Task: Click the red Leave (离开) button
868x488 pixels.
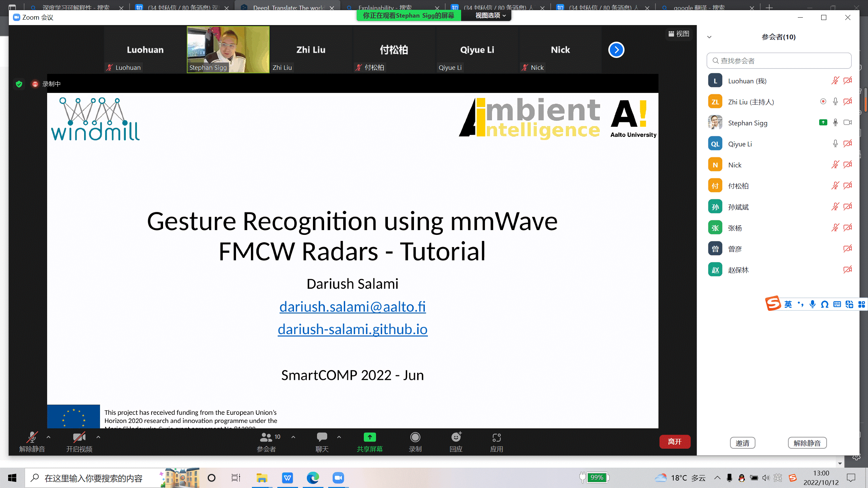Action: 674,442
